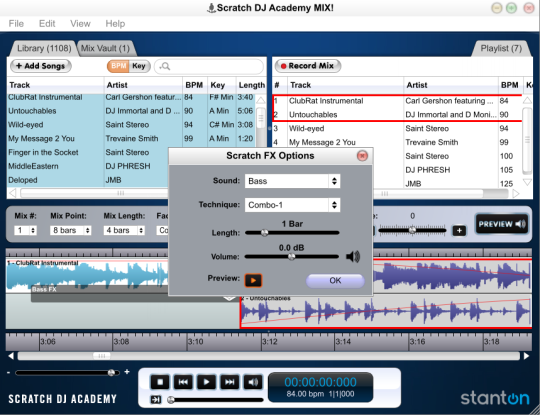This screenshot has height=415, width=540.
Task: Zoom out with the minus icon by the zoom slider
Action: pos(9,373)
